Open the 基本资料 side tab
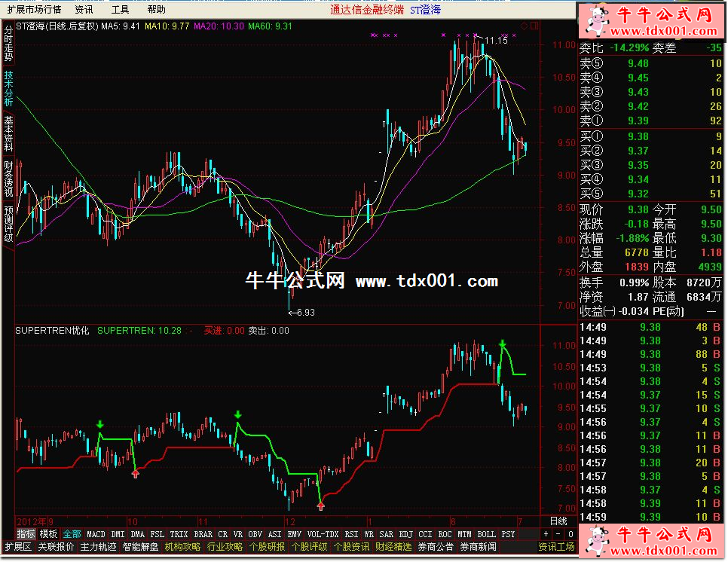The height and width of the screenshot is (562, 728). [x=8, y=133]
